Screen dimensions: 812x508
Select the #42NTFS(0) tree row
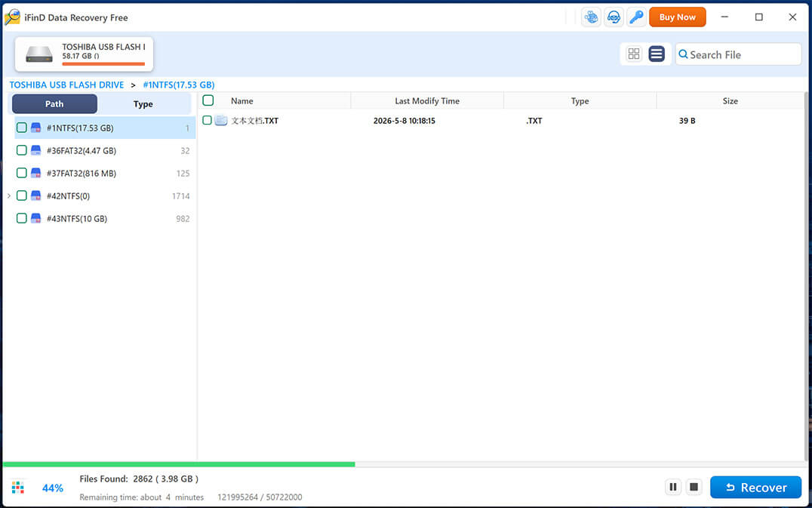pos(105,196)
